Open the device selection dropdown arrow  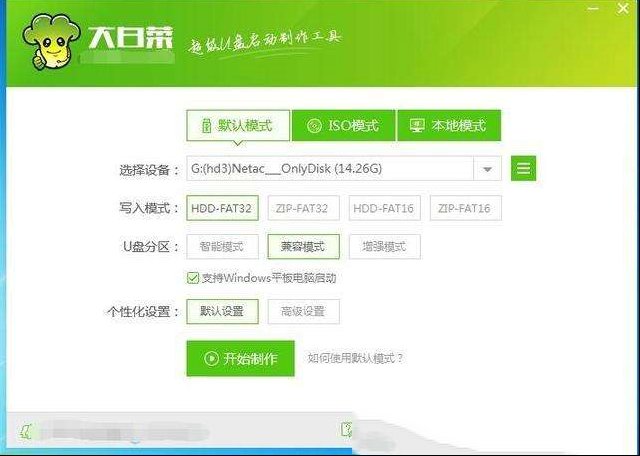487,169
